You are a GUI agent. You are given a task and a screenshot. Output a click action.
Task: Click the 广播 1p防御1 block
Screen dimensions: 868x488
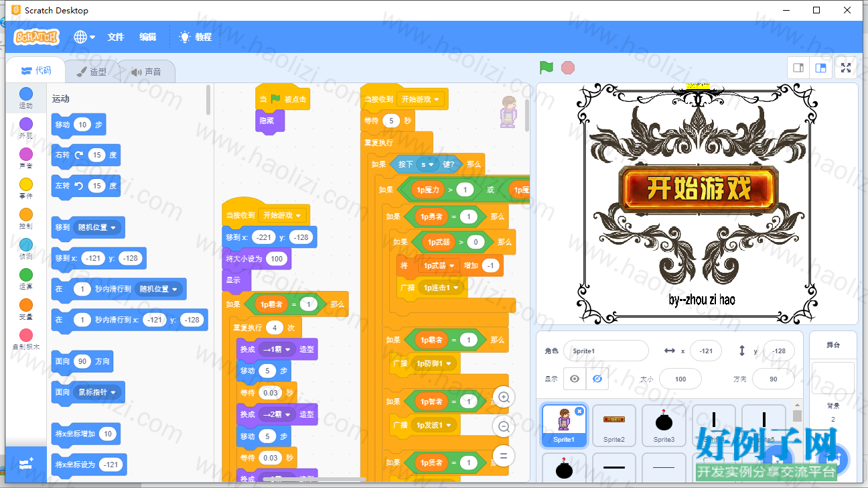pos(425,363)
